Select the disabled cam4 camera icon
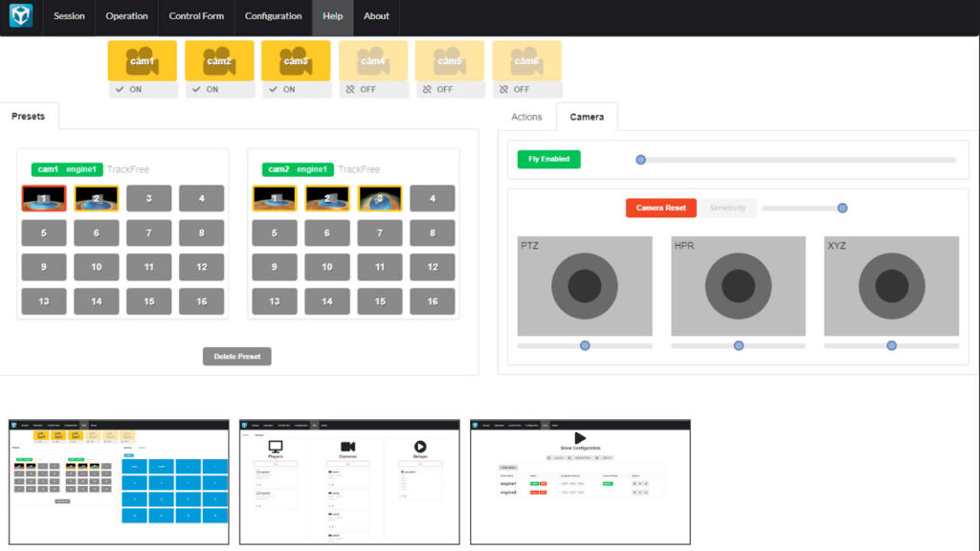The height and width of the screenshot is (551, 980). (x=373, y=60)
